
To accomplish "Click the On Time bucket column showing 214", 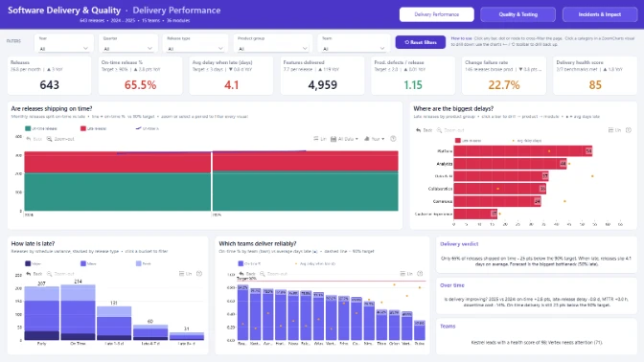I will [x=78, y=312].
